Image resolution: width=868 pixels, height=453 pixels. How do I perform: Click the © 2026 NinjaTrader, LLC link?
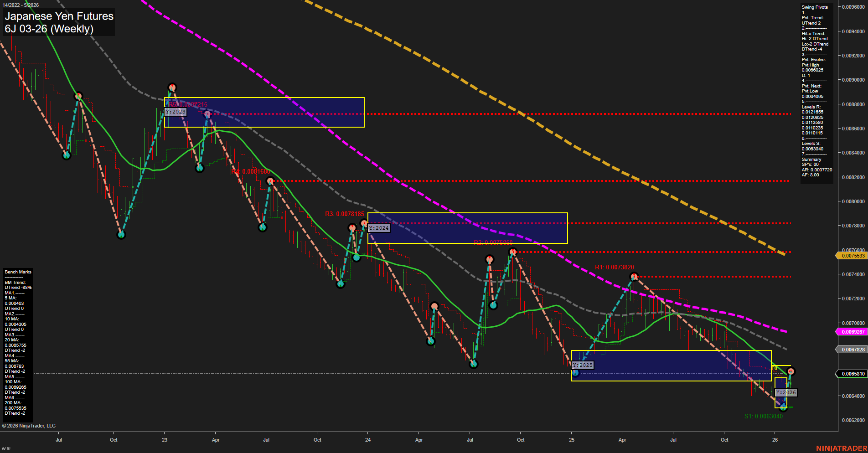[x=28, y=425]
